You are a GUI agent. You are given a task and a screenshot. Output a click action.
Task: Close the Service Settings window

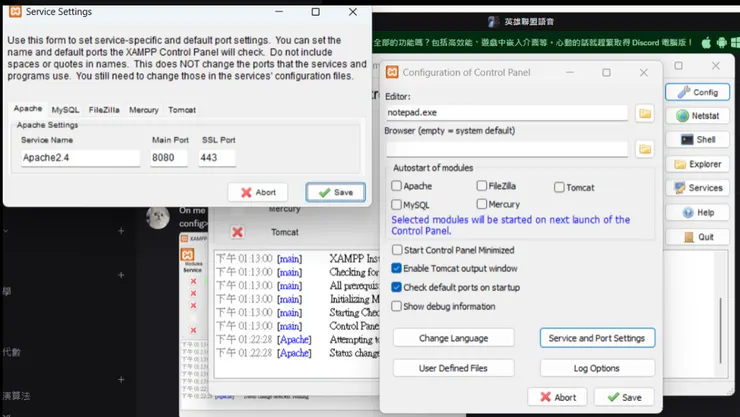(353, 12)
